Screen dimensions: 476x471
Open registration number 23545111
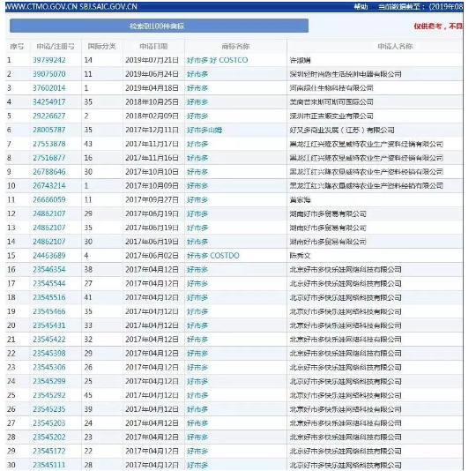point(49,465)
